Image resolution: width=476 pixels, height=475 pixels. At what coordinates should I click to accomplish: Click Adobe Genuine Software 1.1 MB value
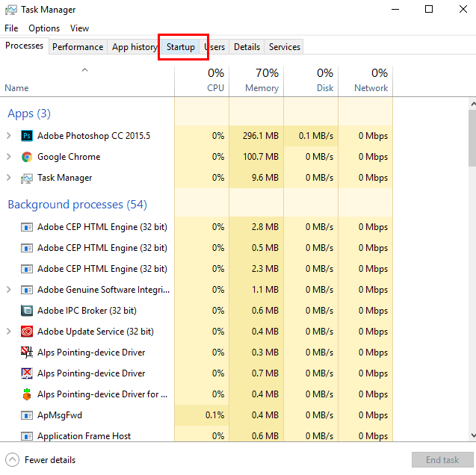265,290
